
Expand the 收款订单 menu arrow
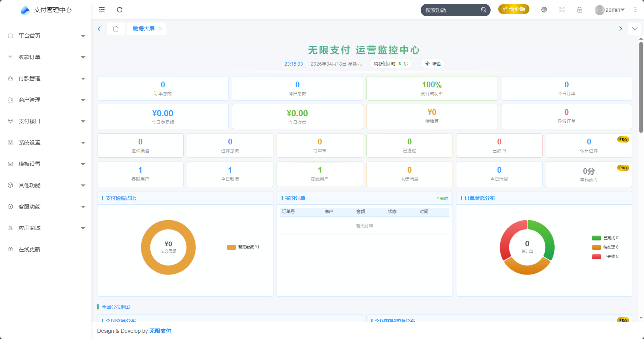tap(83, 57)
